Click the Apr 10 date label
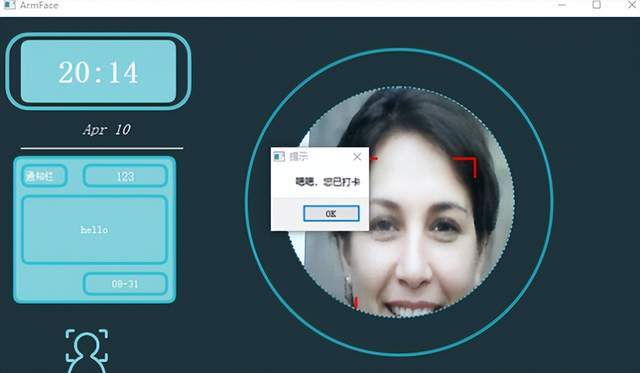 [x=107, y=130]
